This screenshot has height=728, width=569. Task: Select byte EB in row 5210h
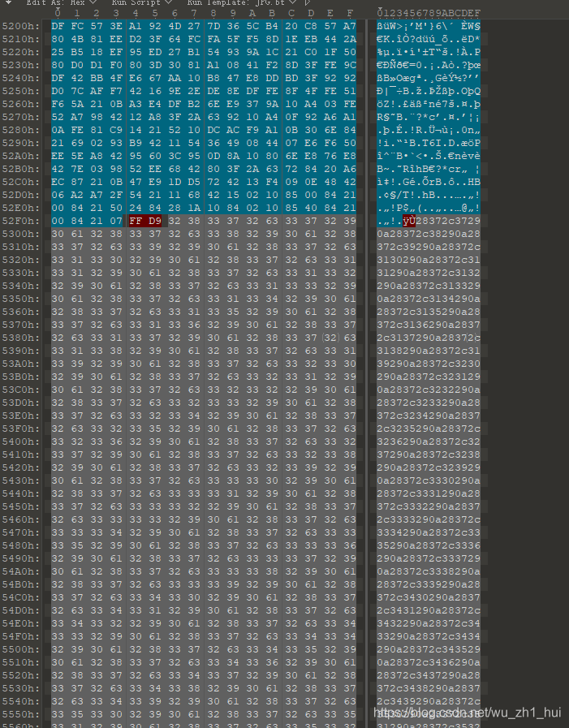tap(311, 39)
